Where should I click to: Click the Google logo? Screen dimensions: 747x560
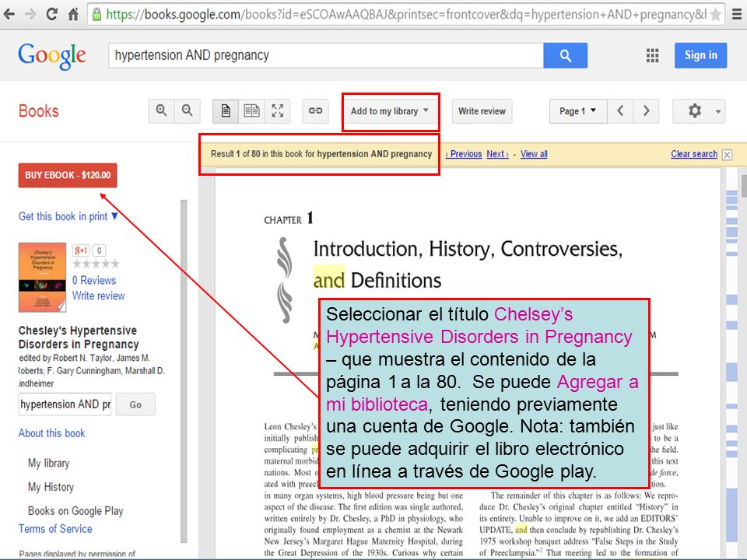[x=52, y=56]
